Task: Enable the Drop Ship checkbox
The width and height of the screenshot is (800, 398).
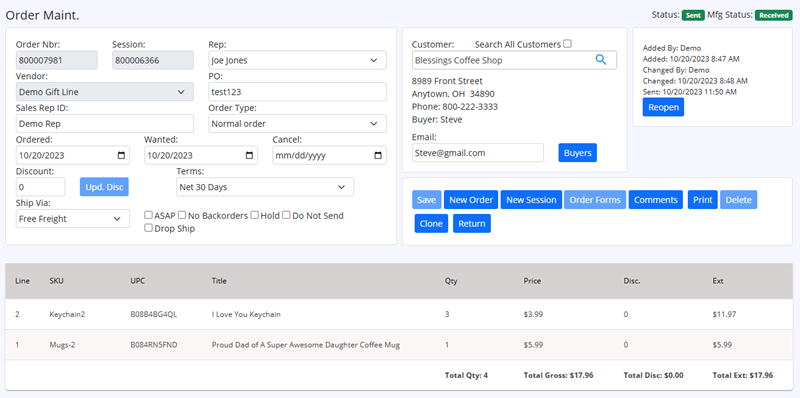Action: 148,228
